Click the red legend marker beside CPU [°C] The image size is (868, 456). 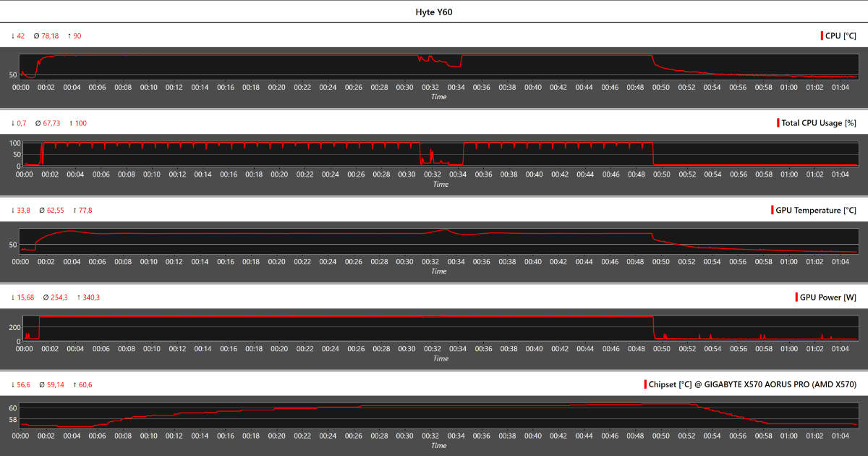pos(822,35)
